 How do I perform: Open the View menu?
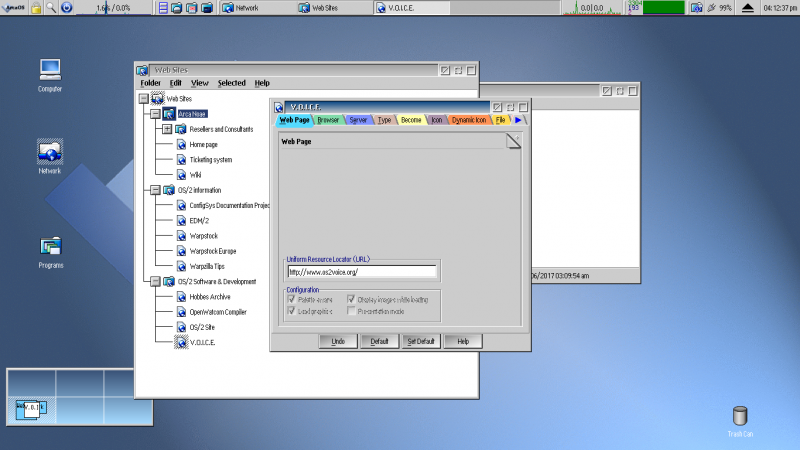point(199,83)
